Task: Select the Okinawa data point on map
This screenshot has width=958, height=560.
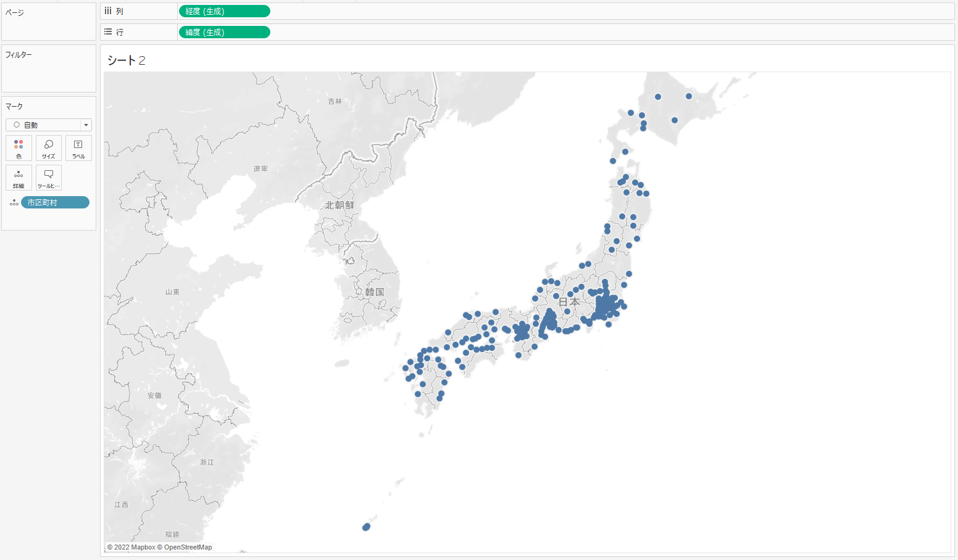Action: [x=367, y=527]
